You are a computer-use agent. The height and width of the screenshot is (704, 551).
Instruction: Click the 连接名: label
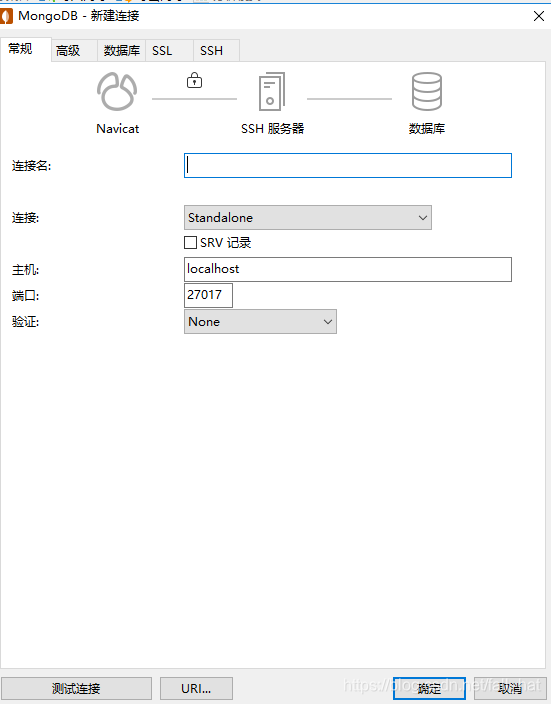tap(31, 166)
